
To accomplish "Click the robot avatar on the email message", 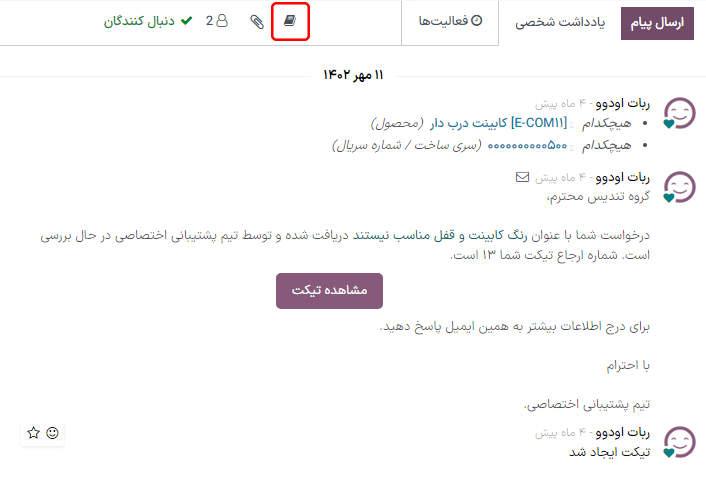I will tap(680, 188).
